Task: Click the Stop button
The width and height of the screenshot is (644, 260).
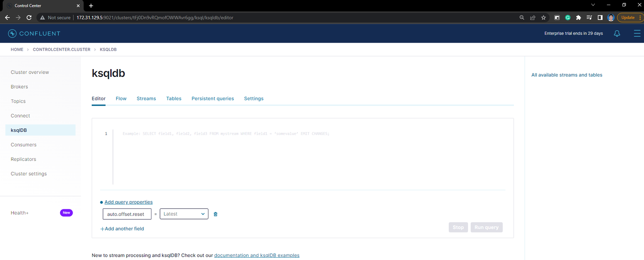Action: pos(458,227)
